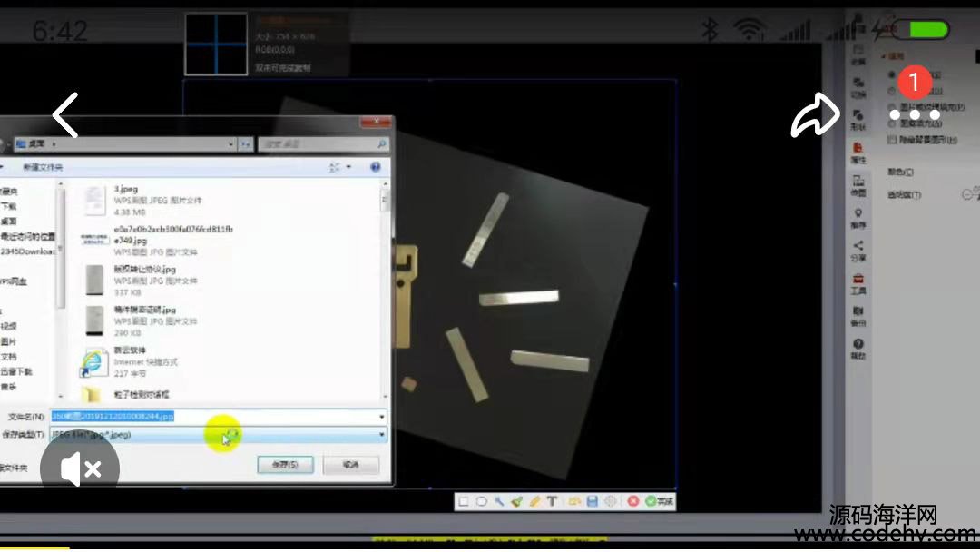Open the 推荐 lightbulb sidebar icon

click(858, 218)
